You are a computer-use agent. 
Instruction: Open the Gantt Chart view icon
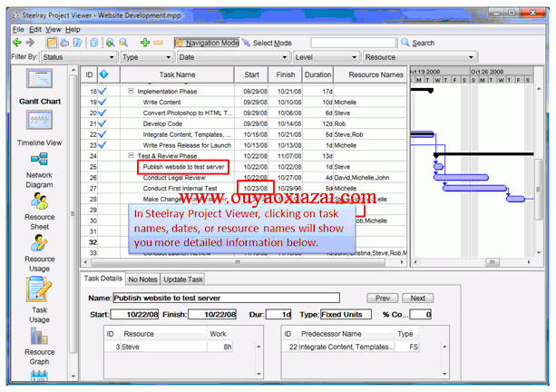[x=39, y=78]
